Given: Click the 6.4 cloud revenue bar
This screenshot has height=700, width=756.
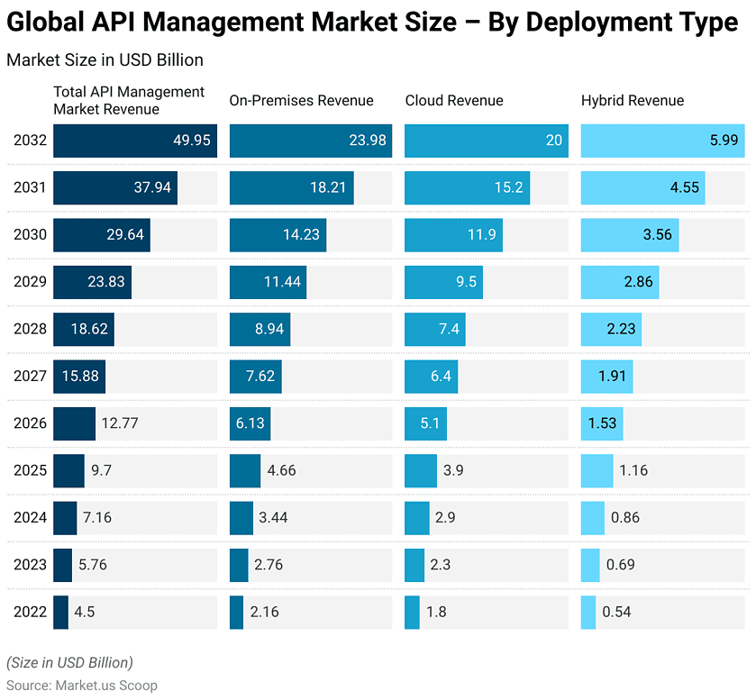Looking at the screenshot, I should [x=432, y=377].
